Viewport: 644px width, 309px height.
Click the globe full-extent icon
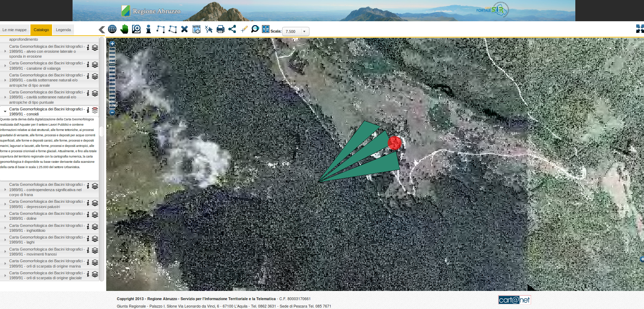[112, 29]
